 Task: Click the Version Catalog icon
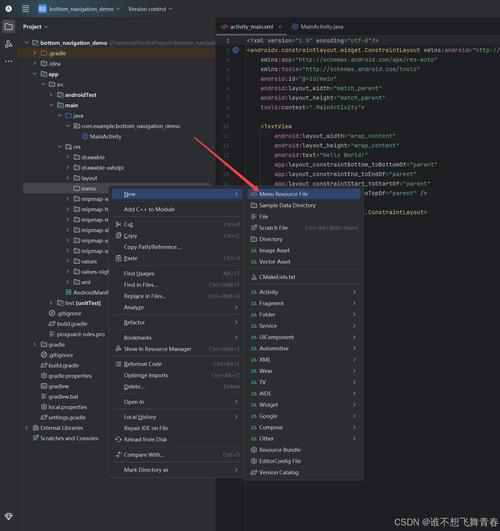coord(254,472)
